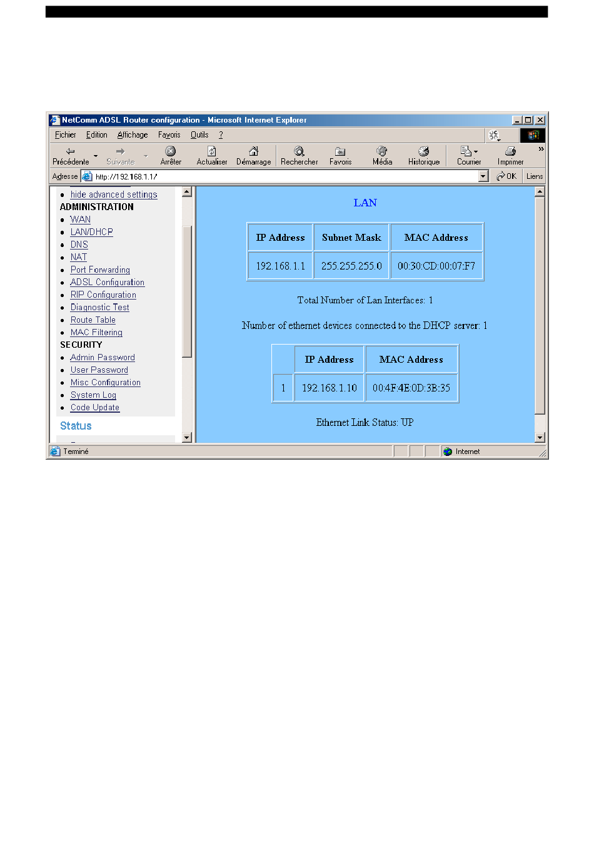This screenshot has height=868, width=594.
Task: Click the 192.168.1.1 IP address cell
Action: (x=280, y=266)
